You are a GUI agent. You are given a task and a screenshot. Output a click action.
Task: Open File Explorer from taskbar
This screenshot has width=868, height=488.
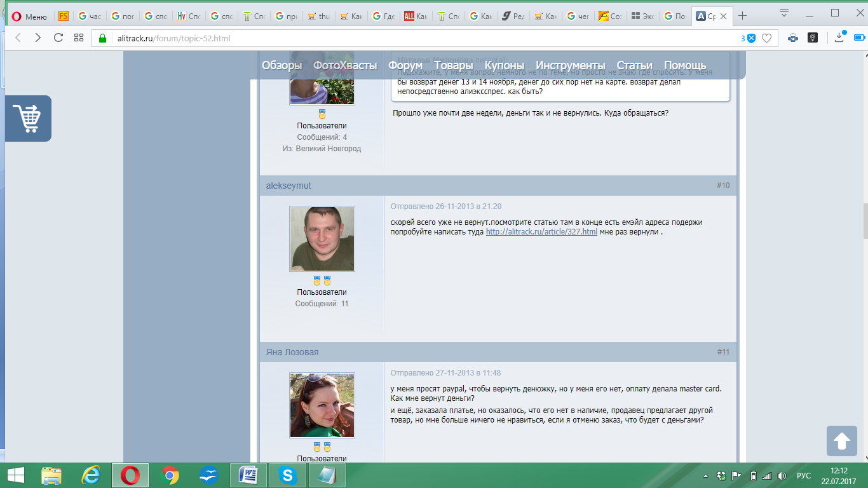pos(51,475)
